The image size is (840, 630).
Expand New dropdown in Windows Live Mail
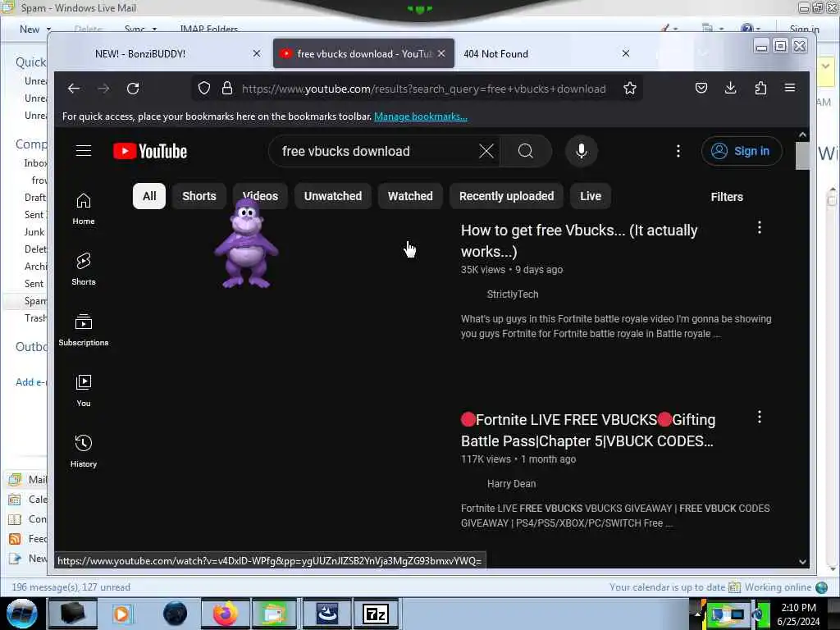coord(48,29)
